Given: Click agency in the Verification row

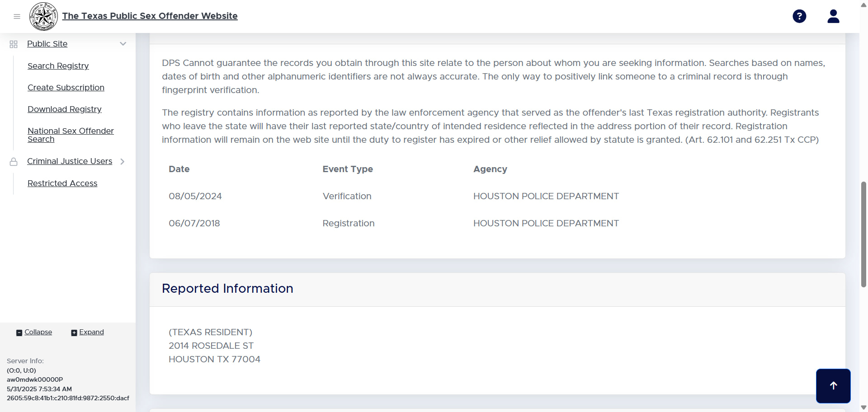Looking at the screenshot, I should click(546, 196).
